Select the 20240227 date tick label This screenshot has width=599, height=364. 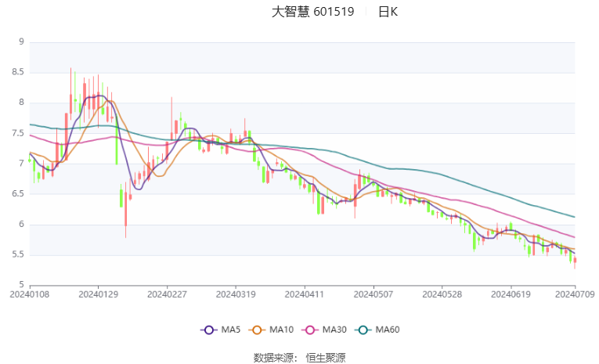[167, 294]
